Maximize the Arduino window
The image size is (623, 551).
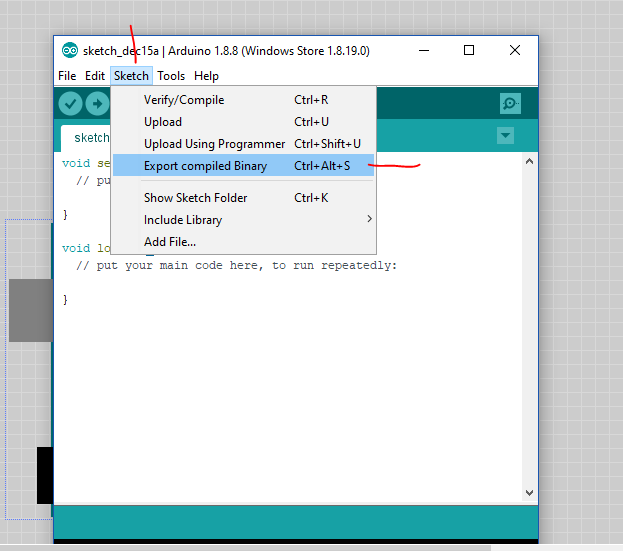[x=469, y=50]
